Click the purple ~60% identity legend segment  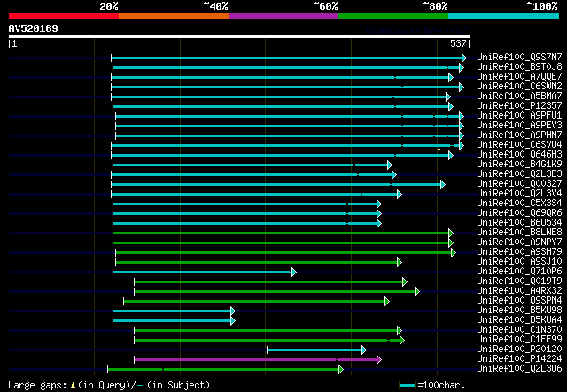283,16
